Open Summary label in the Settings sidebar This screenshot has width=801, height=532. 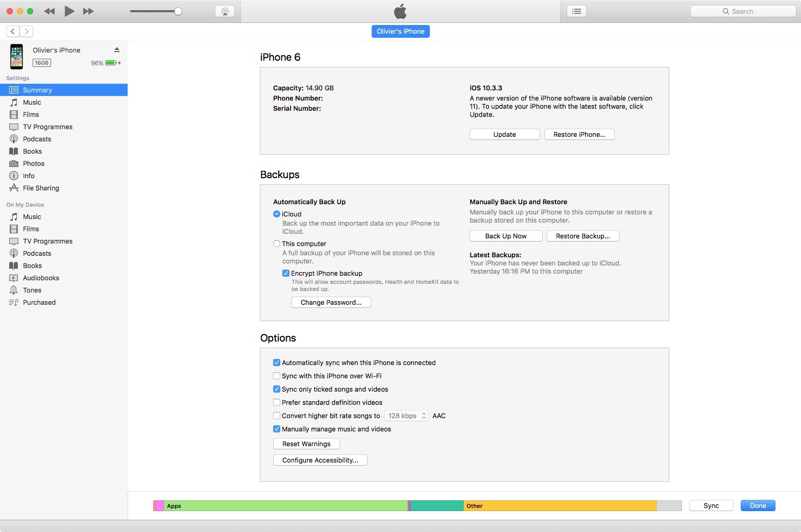tap(37, 90)
